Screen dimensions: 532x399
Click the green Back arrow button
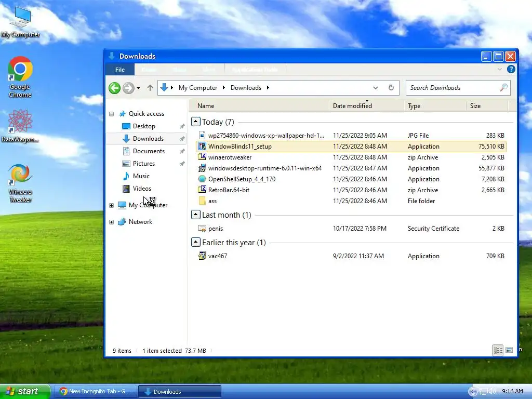[115, 88]
